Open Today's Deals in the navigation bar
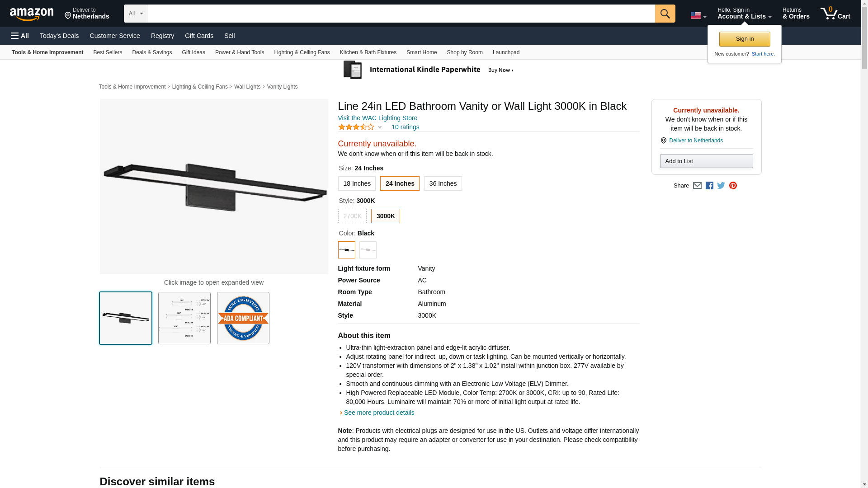The height and width of the screenshot is (488, 868). click(59, 36)
